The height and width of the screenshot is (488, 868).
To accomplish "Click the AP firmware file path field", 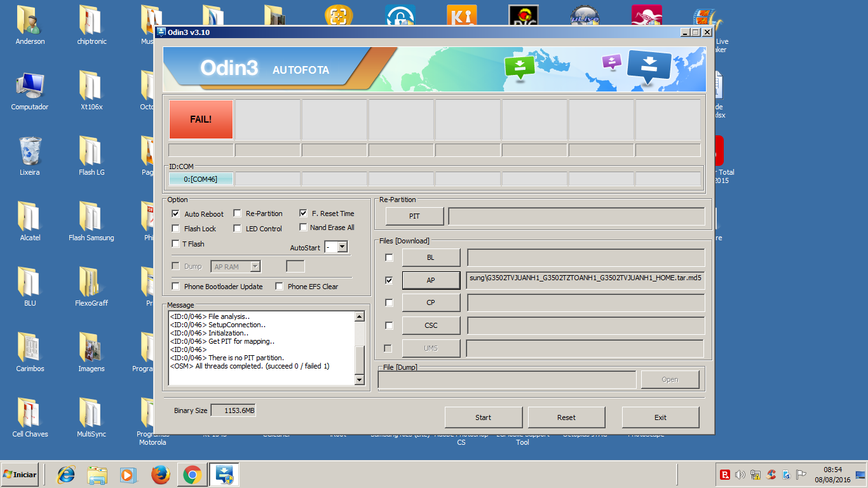I will pyautogui.click(x=585, y=280).
